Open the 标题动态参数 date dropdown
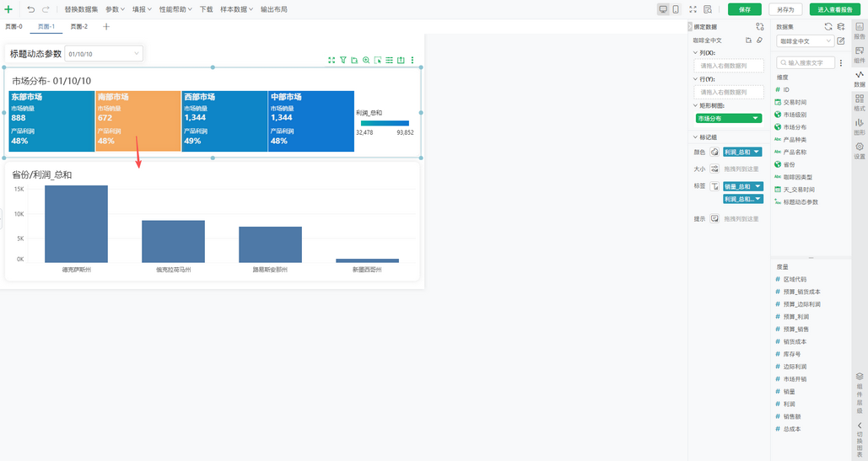 [x=104, y=54]
